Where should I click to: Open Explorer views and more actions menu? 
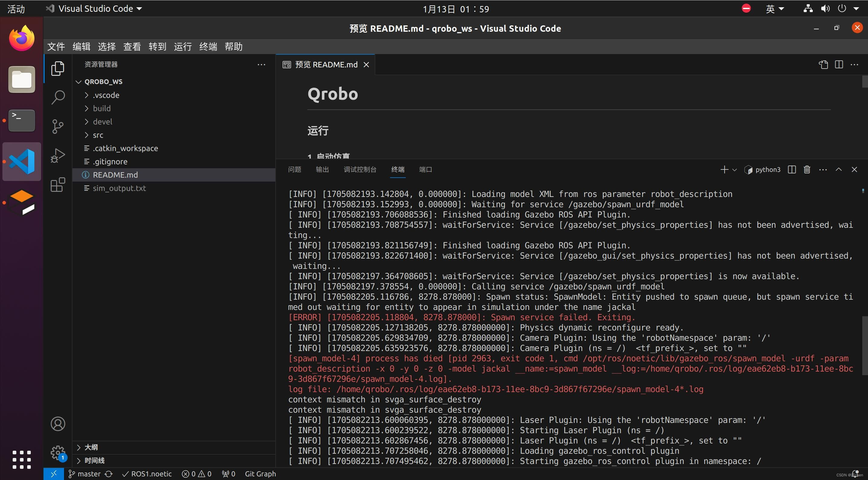pos(261,64)
